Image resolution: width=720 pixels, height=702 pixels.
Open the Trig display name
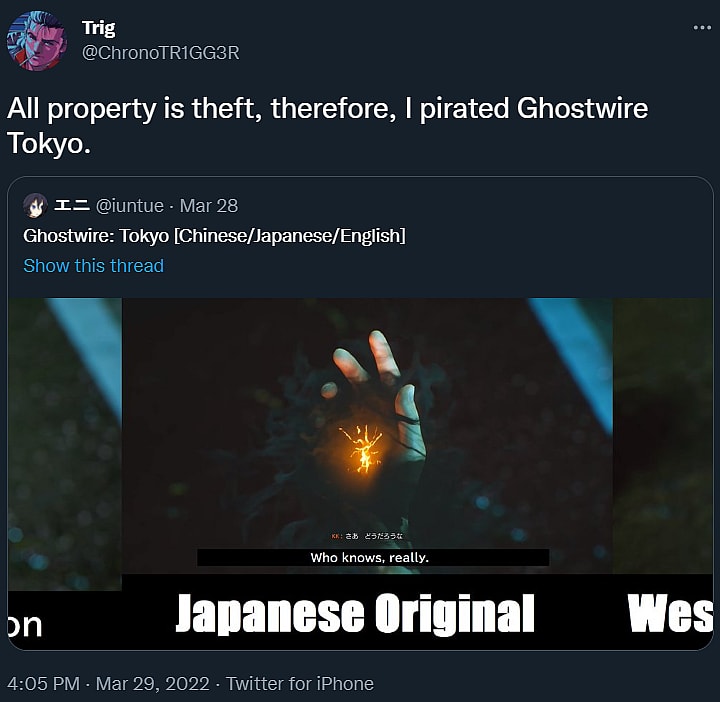[99, 28]
